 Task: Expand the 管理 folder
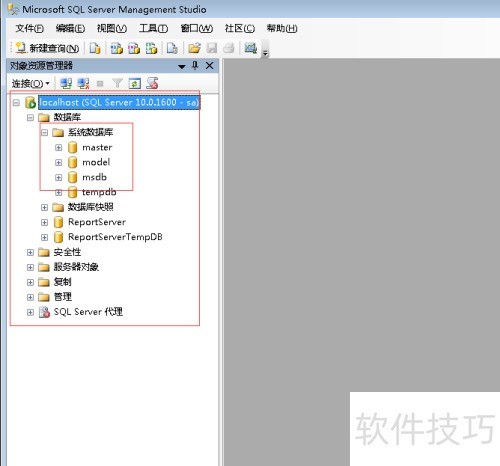point(30,297)
